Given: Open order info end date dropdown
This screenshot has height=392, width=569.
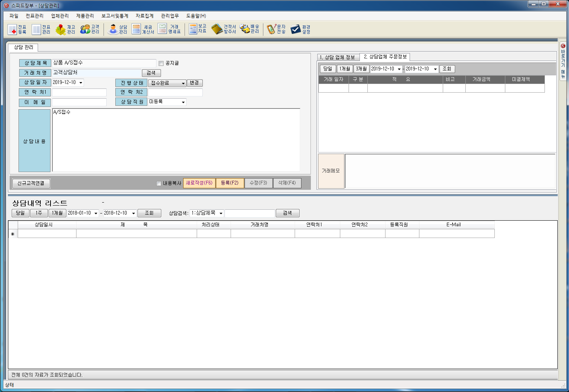Looking at the screenshot, I should tap(435, 69).
